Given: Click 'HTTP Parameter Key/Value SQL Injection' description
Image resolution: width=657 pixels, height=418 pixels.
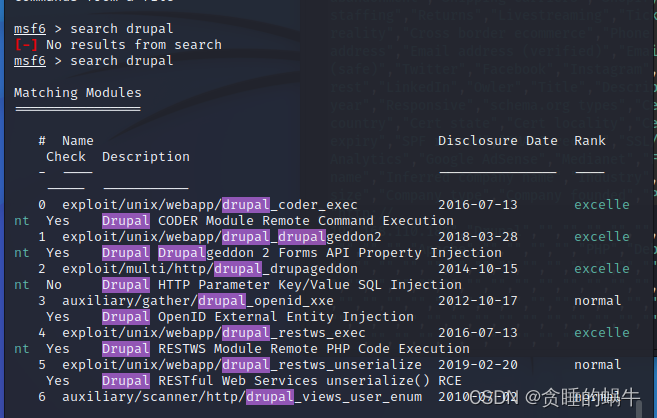Looking at the screenshot, I should tap(310, 285).
